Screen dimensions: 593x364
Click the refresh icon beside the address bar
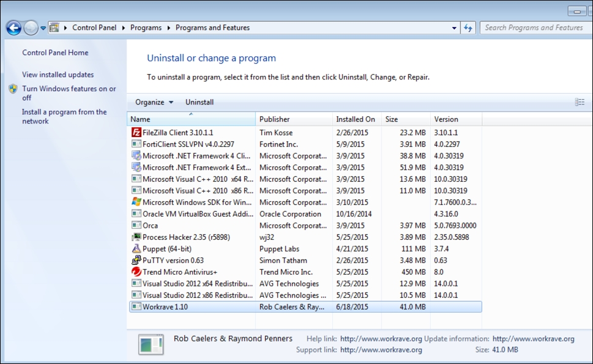468,28
